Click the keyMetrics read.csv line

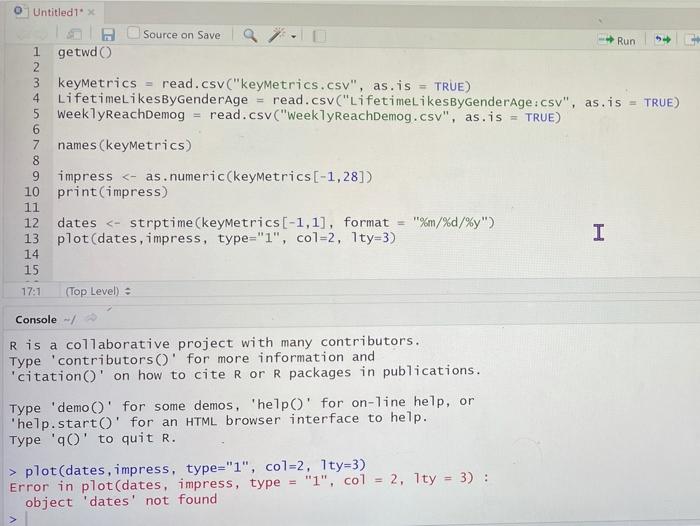pos(264,84)
